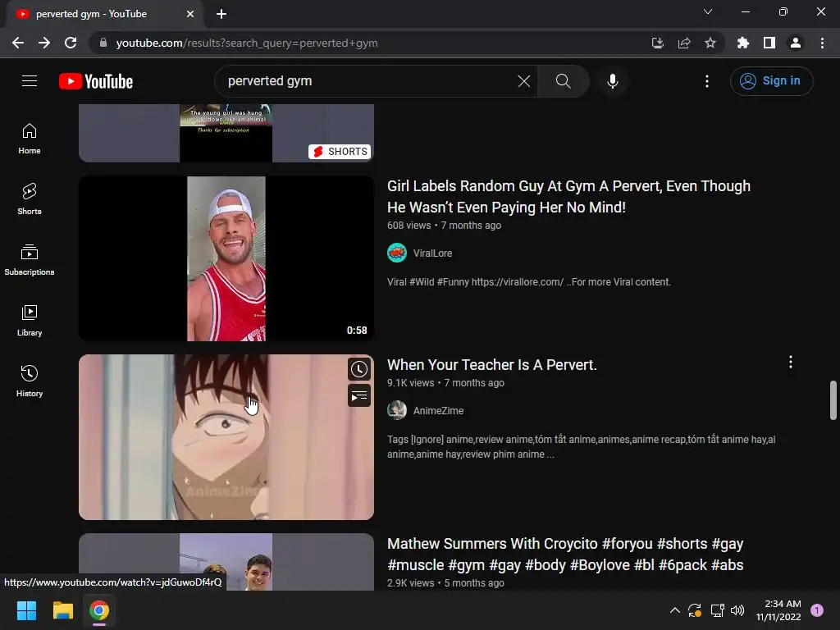Open a new browser tab

coord(221,14)
